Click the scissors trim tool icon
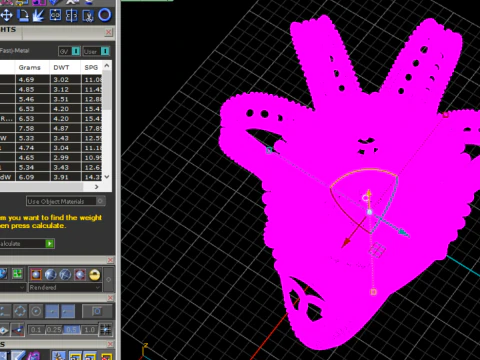Viewport: 480px width, 360px height. click(88, 15)
